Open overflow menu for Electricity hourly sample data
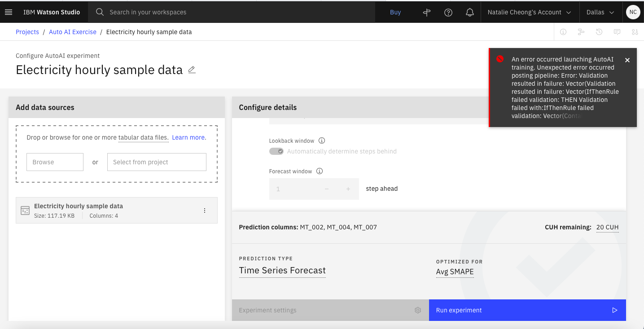 click(205, 211)
